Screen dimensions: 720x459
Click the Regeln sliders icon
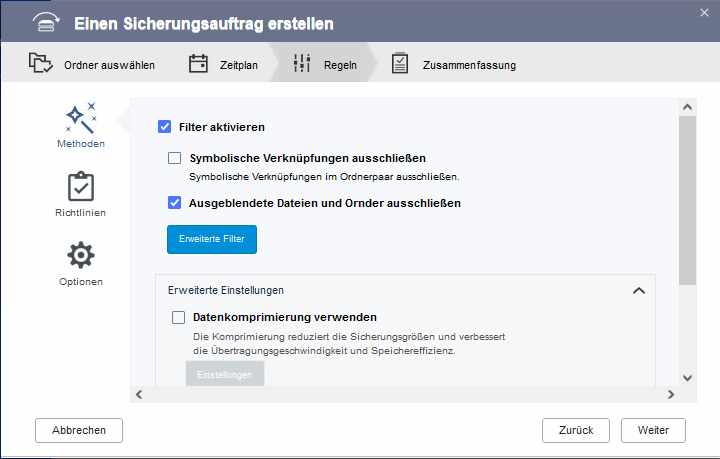click(x=302, y=63)
